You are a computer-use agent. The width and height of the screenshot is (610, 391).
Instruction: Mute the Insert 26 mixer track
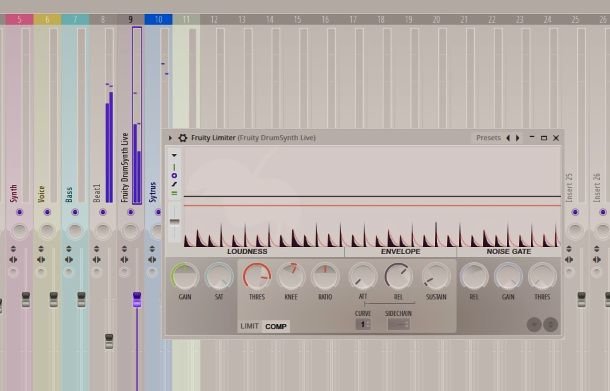point(603,212)
